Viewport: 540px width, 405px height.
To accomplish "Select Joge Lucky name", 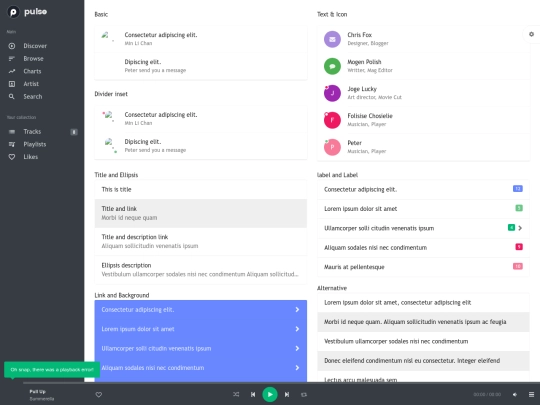I will (x=362, y=89).
